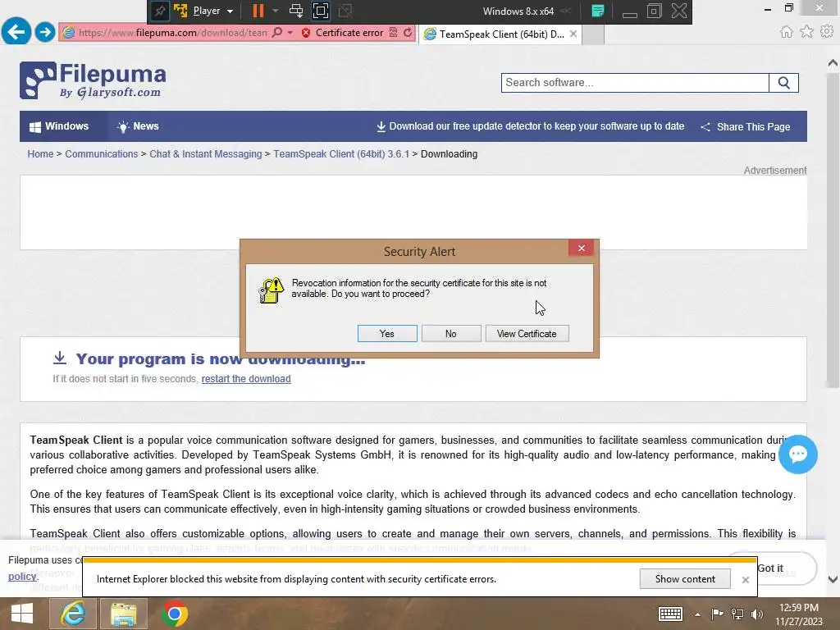Viewport: 840px width, 630px height.
Task: Open the News navigation item
Action: tap(138, 126)
